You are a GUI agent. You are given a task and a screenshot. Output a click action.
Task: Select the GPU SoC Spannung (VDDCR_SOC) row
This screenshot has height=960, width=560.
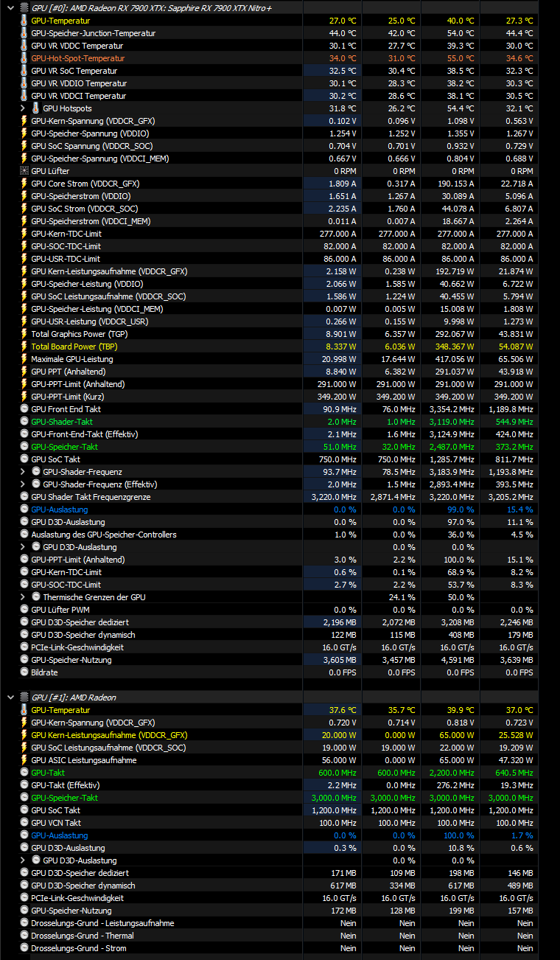coord(279,146)
